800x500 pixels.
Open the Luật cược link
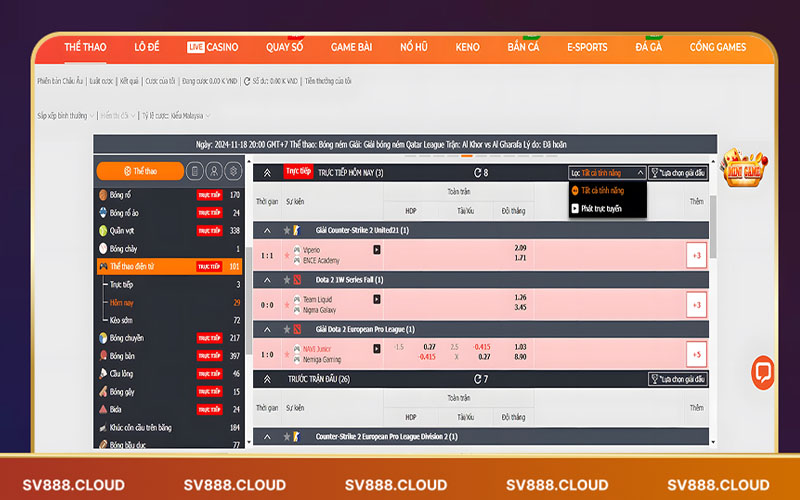point(101,81)
